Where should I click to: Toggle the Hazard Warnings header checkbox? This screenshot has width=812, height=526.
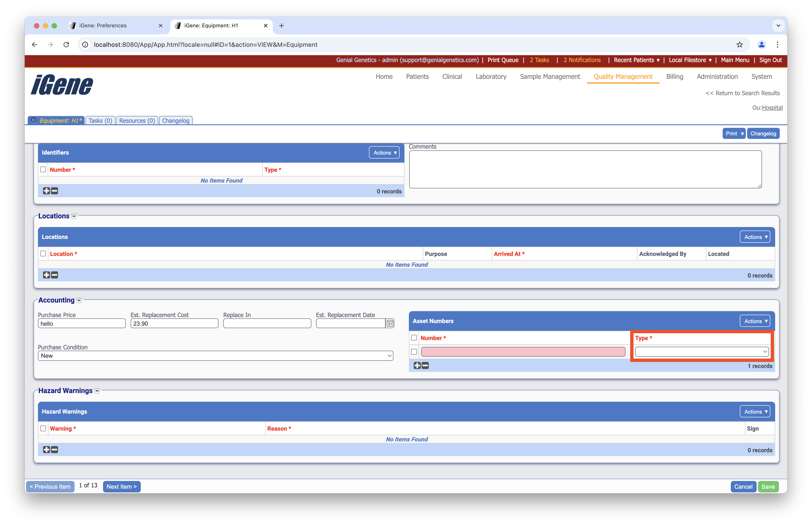point(43,428)
